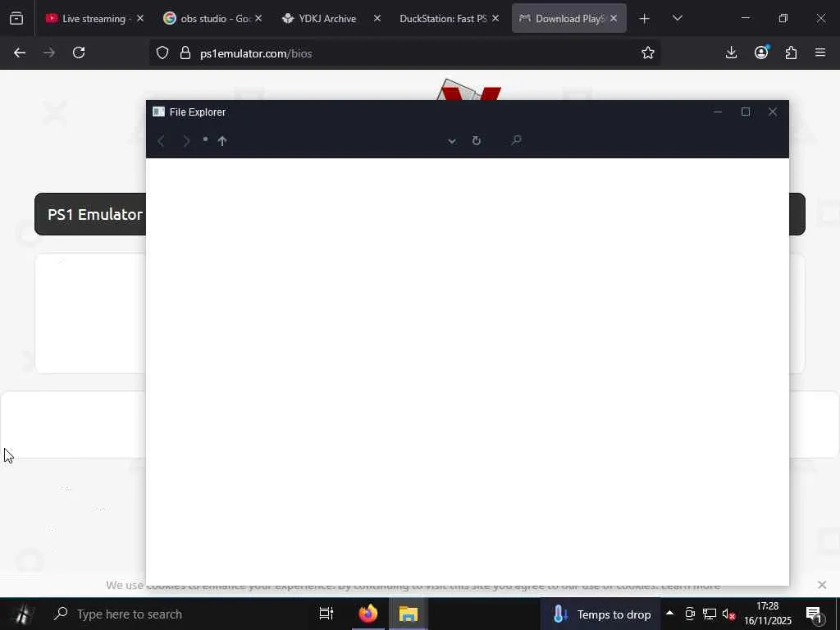The image size is (840, 630).
Task: Open Task View on taskbar
Action: [326, 614]
